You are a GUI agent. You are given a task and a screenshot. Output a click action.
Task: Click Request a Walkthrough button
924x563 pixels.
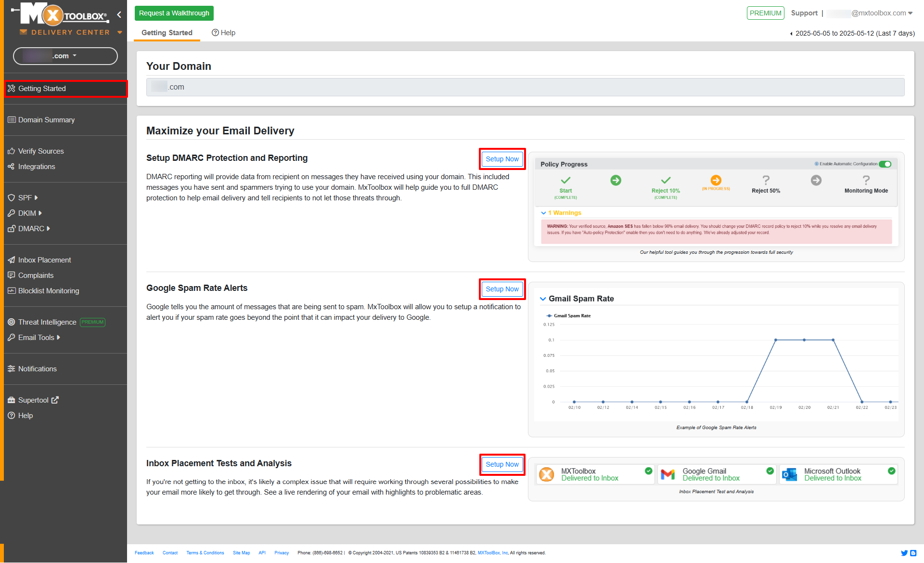[x=174, y=13]
